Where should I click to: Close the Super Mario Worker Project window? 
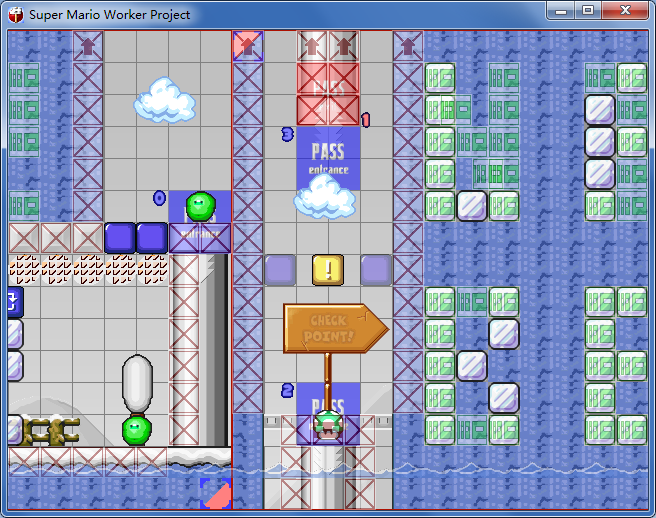click(x=625, y=10)
